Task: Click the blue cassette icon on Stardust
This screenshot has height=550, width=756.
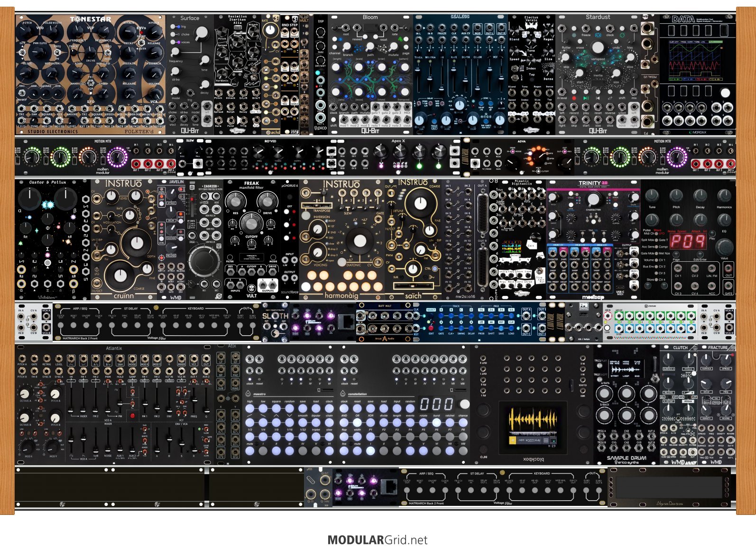Action: [x=598, y=35]
